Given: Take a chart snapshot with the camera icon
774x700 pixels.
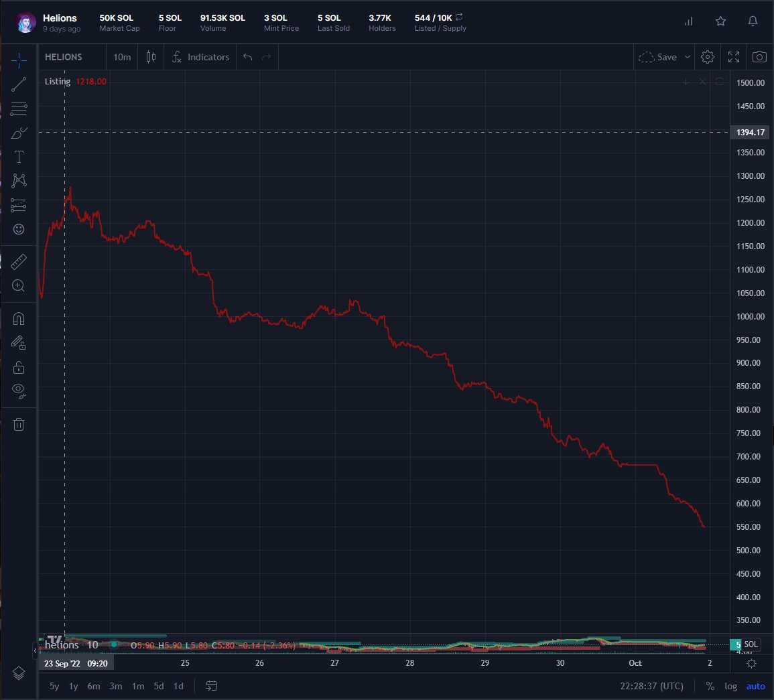Looking at the screenshot, I should tap(759, 57).
